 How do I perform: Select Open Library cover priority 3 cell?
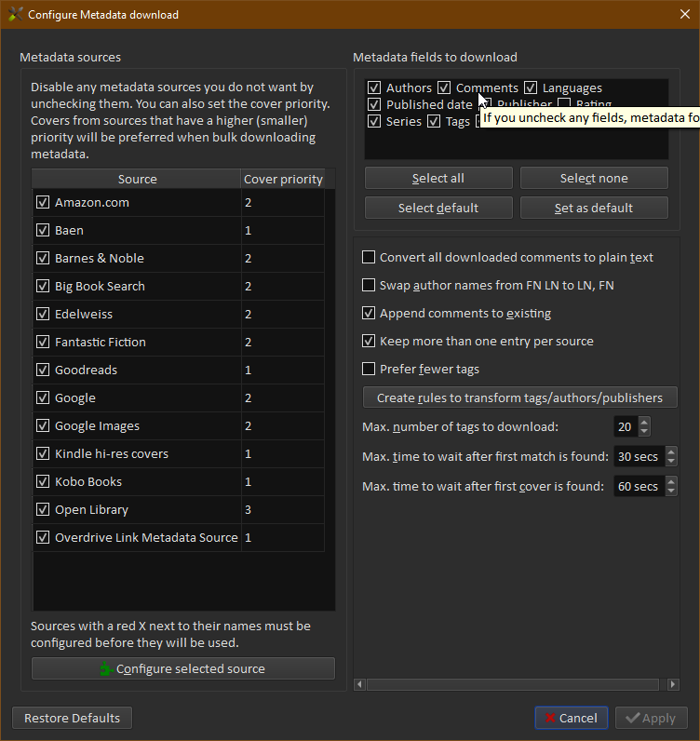tap(283, 509)
